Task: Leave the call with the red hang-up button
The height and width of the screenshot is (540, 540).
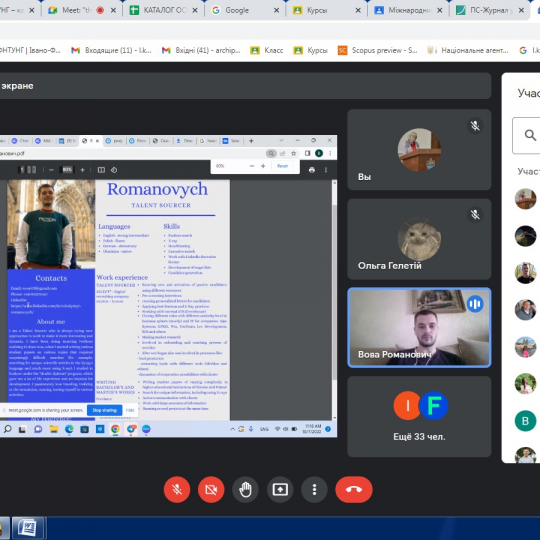Action: (x=354, y=489)
